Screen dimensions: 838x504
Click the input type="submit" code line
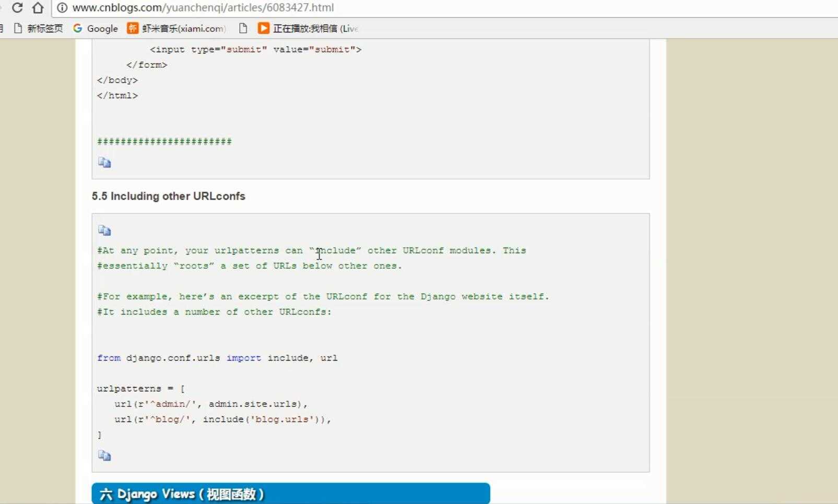pos(256,50)
